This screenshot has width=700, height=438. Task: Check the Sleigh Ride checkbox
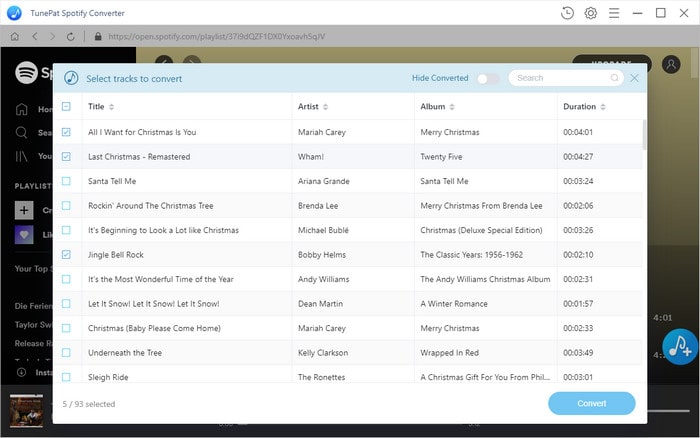66,377
